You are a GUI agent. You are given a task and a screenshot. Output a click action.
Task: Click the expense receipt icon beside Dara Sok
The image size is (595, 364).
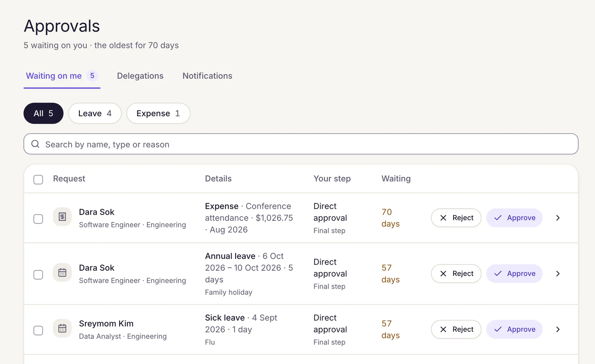tap(62, 217)
